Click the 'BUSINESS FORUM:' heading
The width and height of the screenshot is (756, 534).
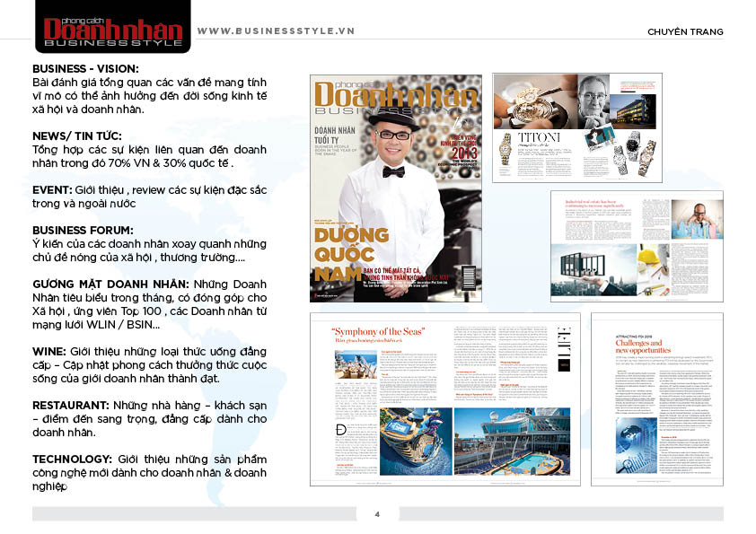click(x=83, y=231)
